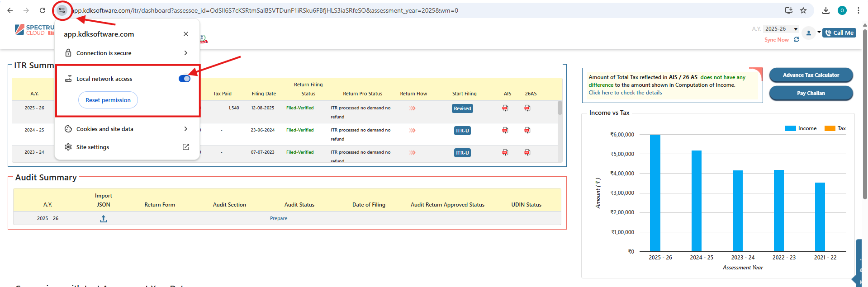868x287 pixels.
Task: Open the 26AS PDF for 2024-25
Action: coord(527,130)
